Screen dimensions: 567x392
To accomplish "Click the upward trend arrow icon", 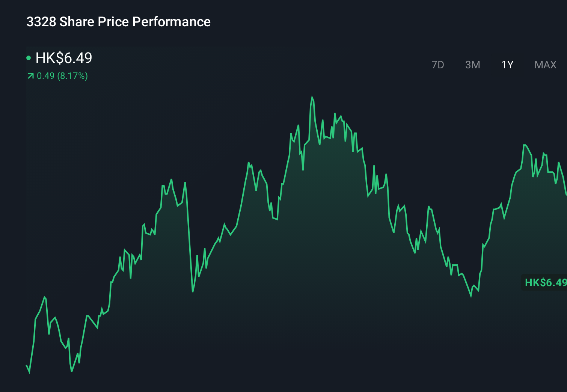I will [x=30, y=76].
